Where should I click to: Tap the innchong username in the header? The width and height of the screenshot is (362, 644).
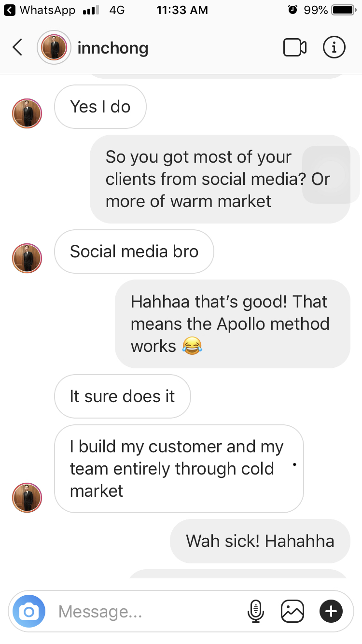coord(112,48)
